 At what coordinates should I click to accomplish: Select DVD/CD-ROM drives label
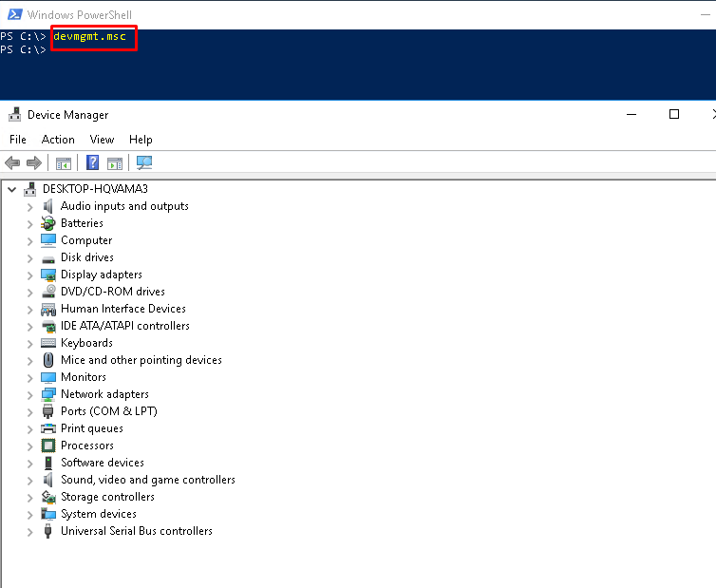(x=113, y=292)
